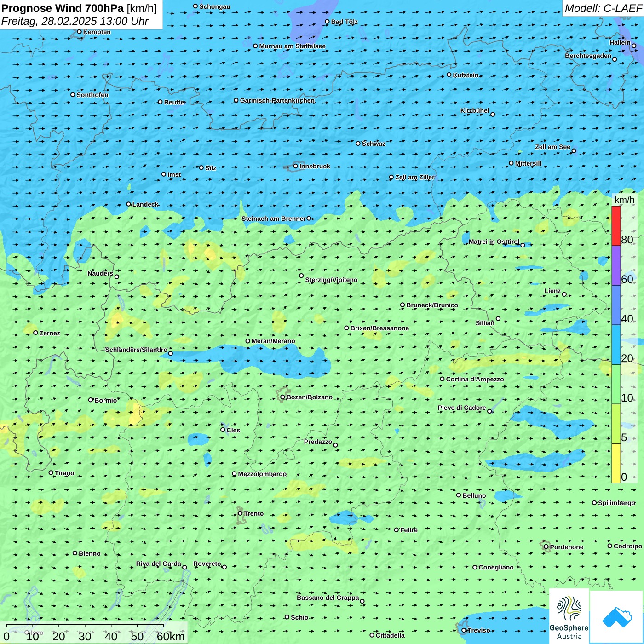Click the 'Spilimbergo' label

(616, 503)
